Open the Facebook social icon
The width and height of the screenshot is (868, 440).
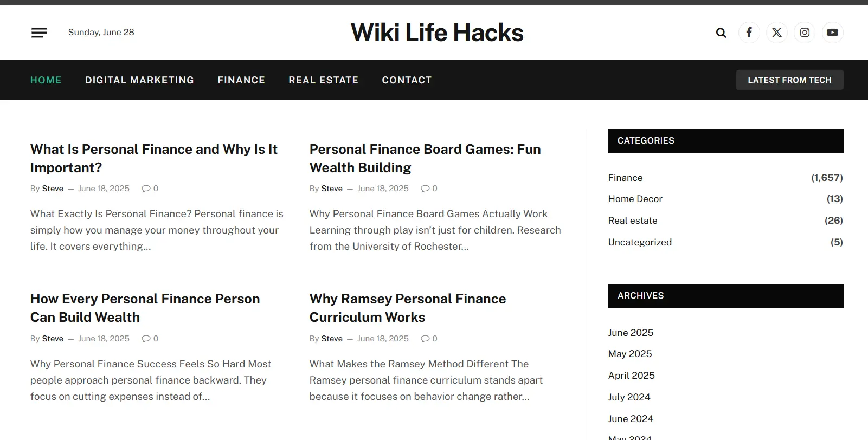click(x=749, y=33)
